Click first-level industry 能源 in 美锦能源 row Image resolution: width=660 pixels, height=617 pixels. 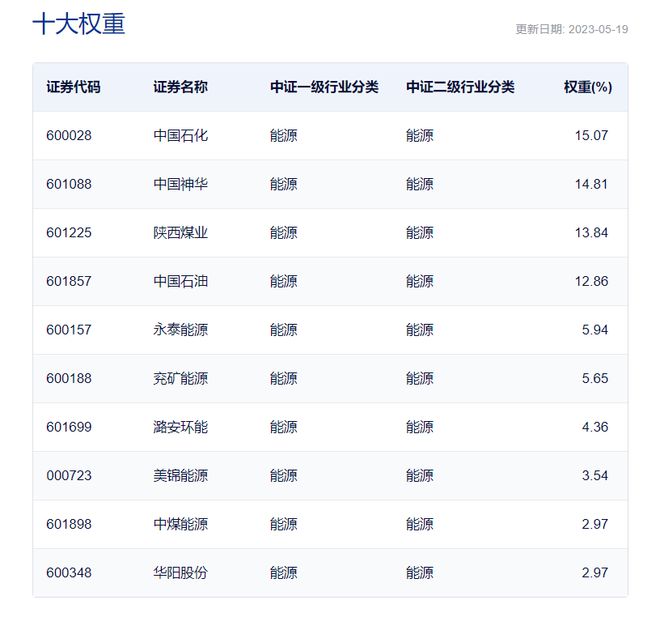pos(284,476)
